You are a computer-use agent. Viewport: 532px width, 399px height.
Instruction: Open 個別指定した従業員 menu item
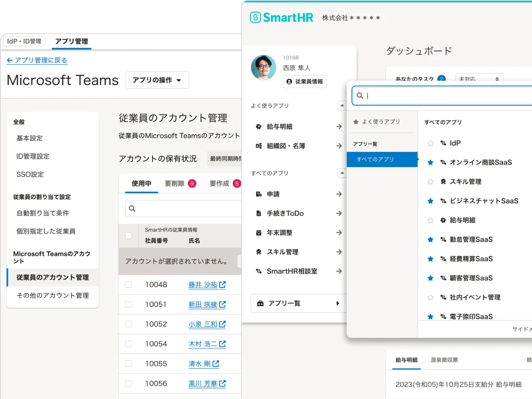coord(46,232)
